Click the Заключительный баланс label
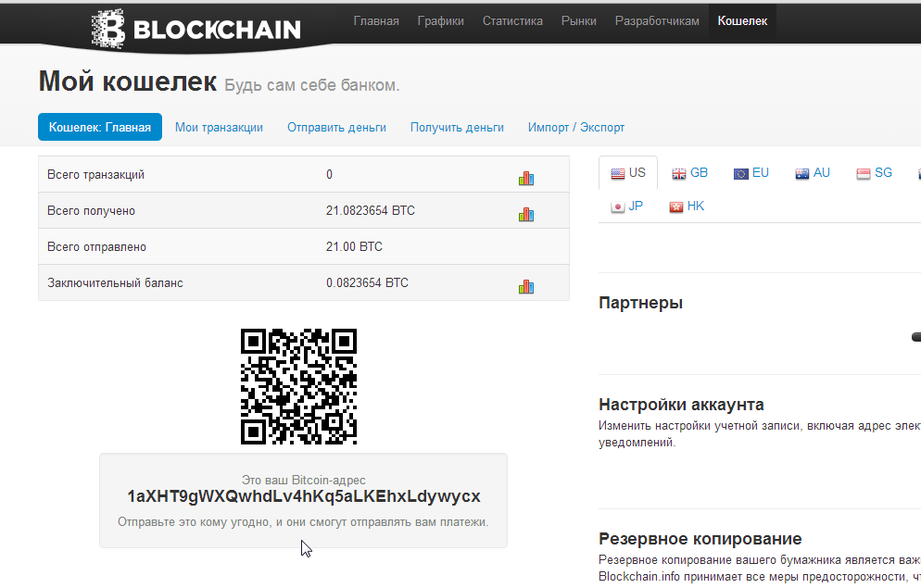The image size is (921, 588). 115,282
